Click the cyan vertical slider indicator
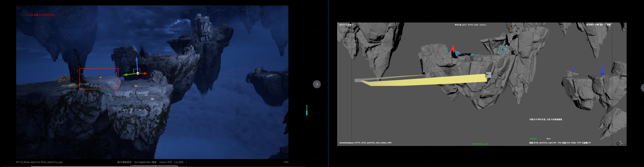 pyautogui.click(x=307, y=110)
